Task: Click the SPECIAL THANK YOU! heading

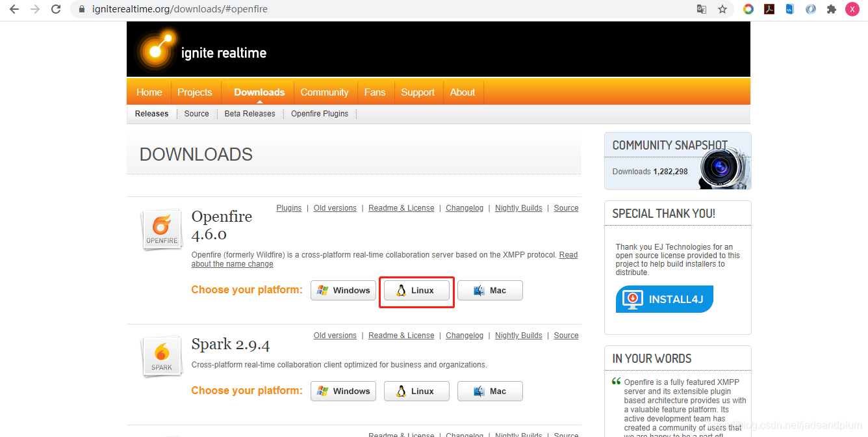Action: point(663,213)
